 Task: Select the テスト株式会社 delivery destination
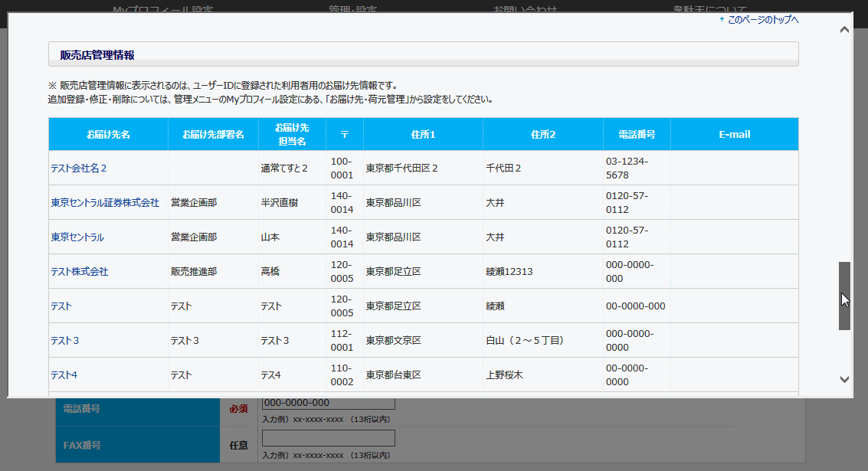pyautogui.click(x=80, y=272)
